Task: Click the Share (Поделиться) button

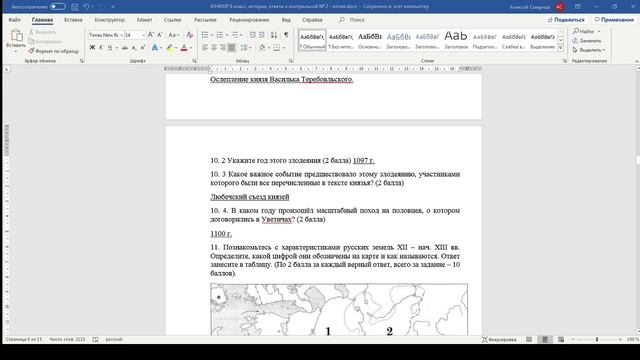Action: tap(566, 20)
